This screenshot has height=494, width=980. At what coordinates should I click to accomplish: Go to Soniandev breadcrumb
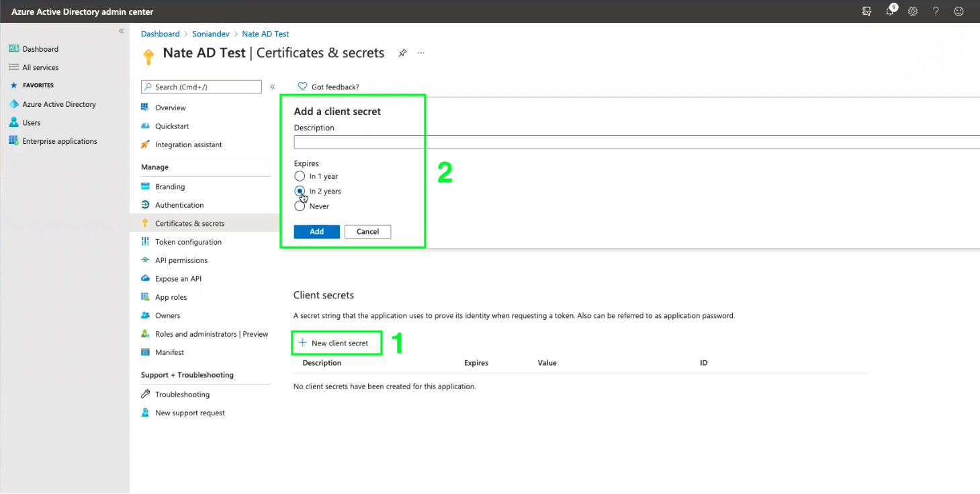point(211,34)
